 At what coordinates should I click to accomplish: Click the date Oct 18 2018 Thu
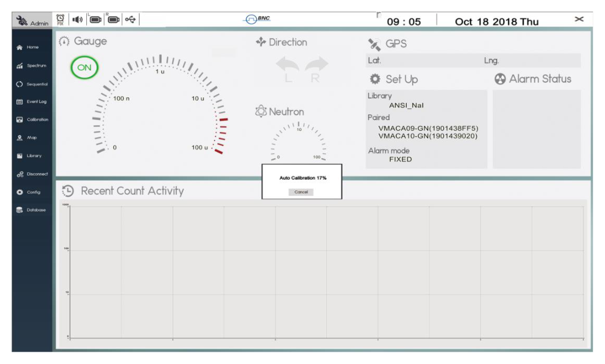497,21
